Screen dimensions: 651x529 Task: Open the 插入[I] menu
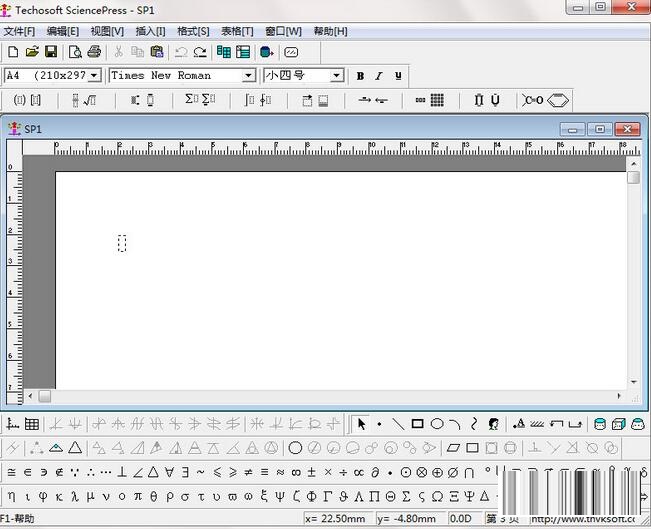(150, 32)
